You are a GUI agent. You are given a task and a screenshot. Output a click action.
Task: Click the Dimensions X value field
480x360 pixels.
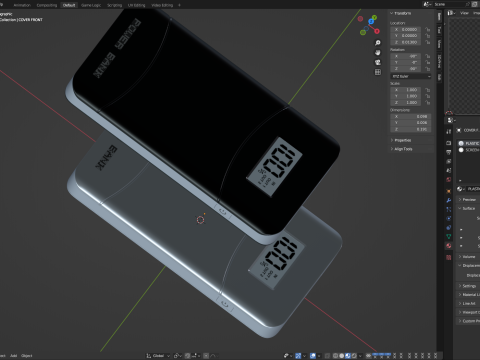(411, 116)
